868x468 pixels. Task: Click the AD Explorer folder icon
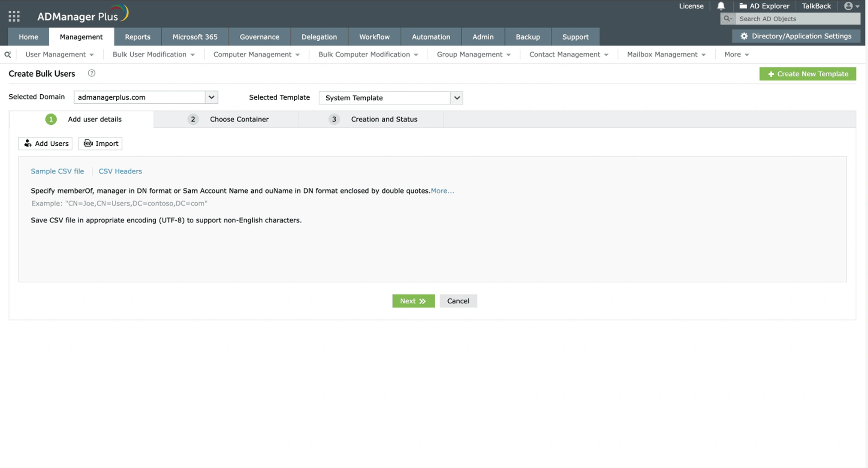pos(743,6)
